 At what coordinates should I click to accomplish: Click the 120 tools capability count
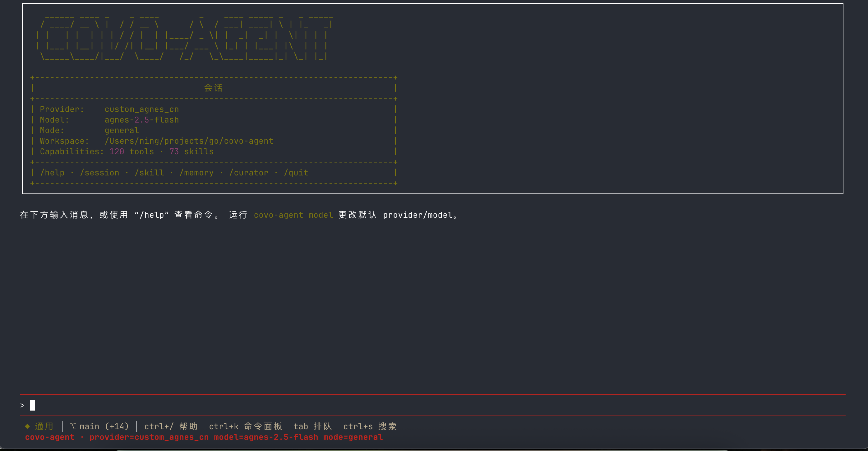[x=132, y=151]
